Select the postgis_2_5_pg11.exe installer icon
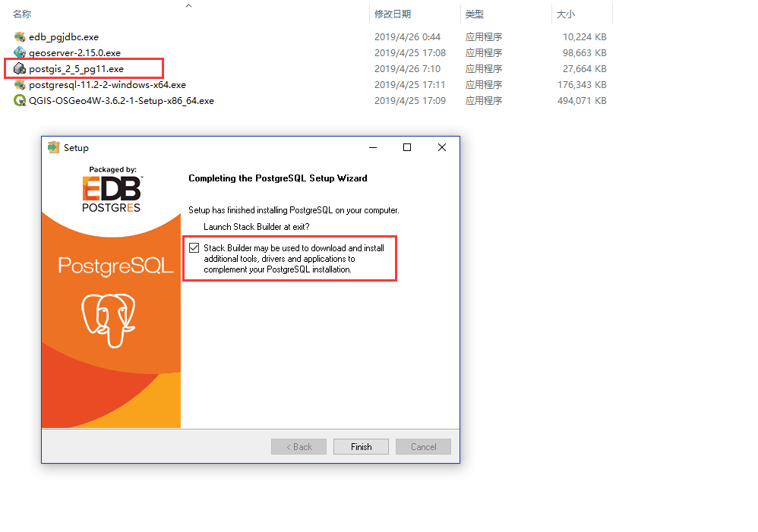Viewport: 758px width, 532px height. [19, 68]
